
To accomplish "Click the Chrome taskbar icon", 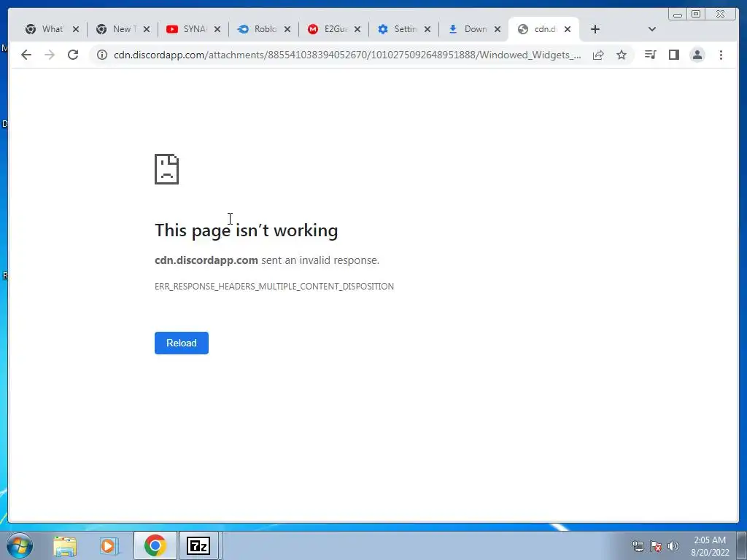I will [x=155, y=545].
